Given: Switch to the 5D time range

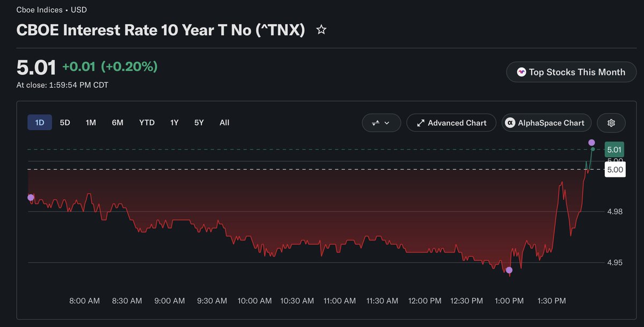Looking at the screenshot, I should pyautogui.click(x=65, y=123).
